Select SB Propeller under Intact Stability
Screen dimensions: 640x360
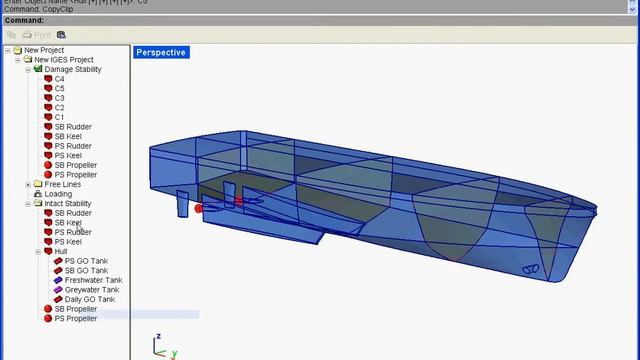pyautogui.click(x=76, y=309)
